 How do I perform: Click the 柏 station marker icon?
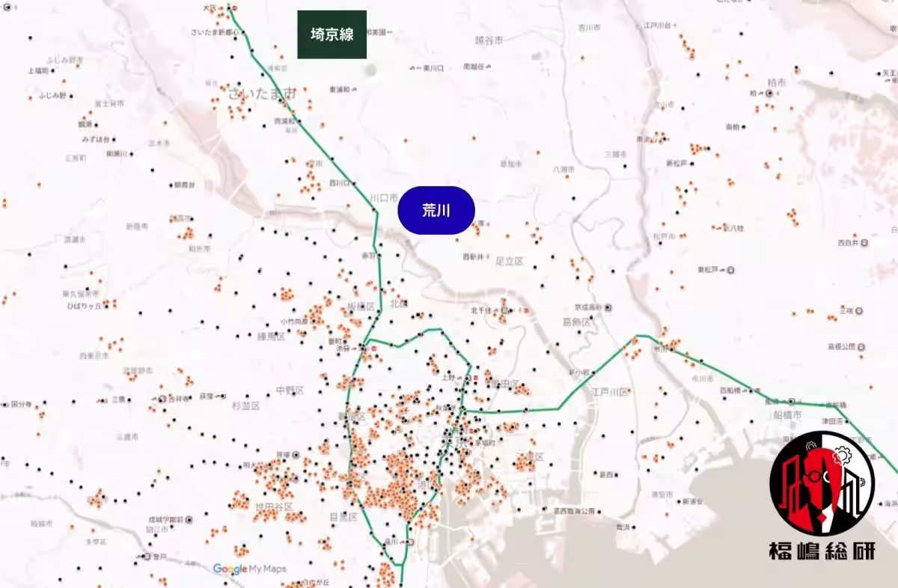[769, 93]
